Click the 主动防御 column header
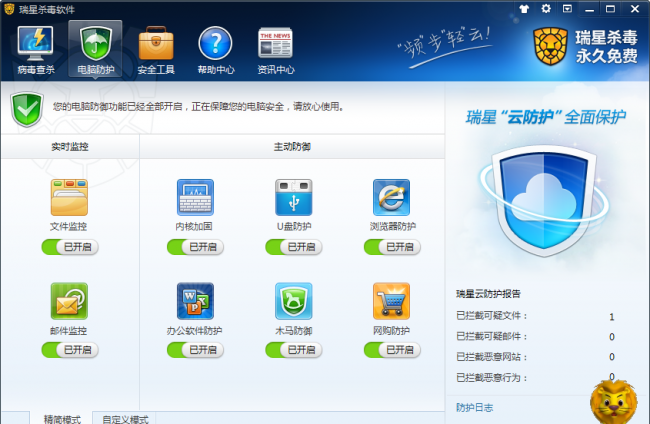This screenshot has height=424, width=650. 292,146
